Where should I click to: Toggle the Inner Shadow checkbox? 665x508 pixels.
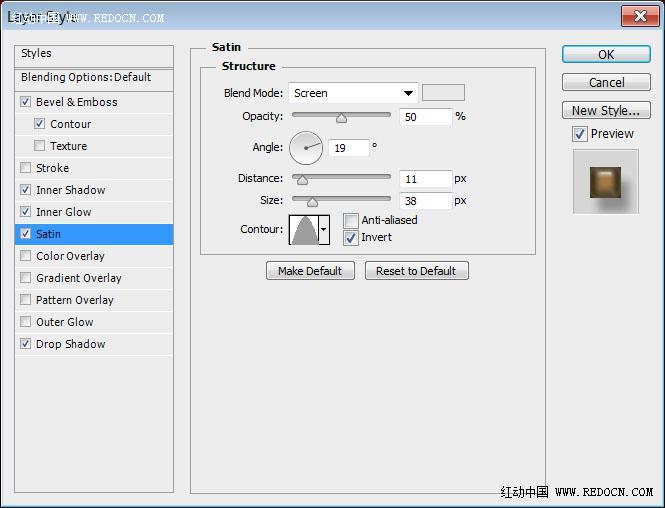point(25,190)
